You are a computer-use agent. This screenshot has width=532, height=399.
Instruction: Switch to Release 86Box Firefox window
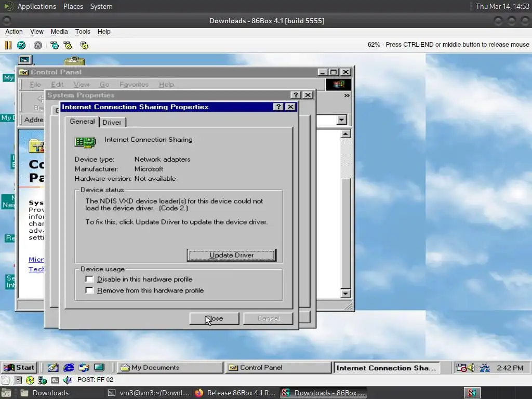pos(235,393)
